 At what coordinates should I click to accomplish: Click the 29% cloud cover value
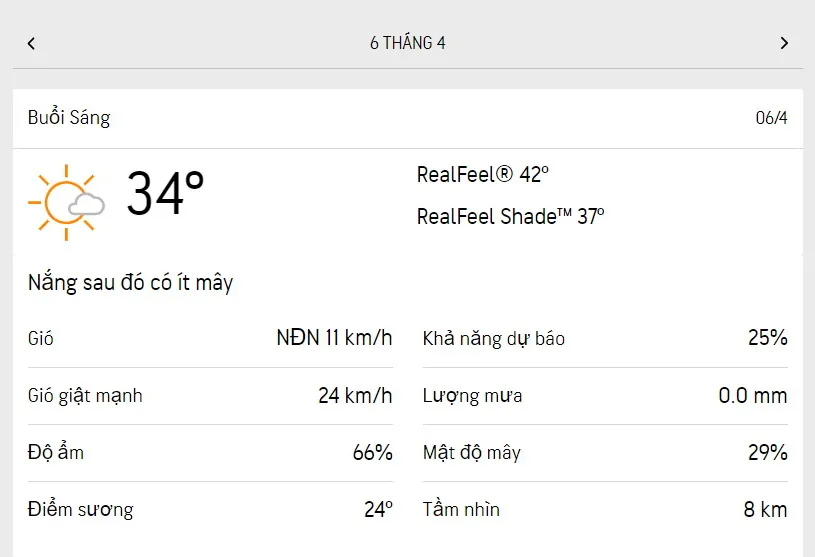click(x=768, y=453)
